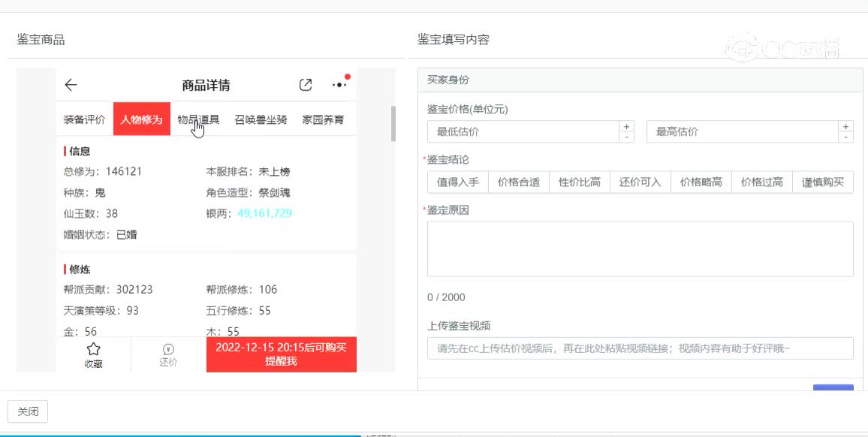
Task: Open the three-dot more menu
Action: click(339, 85)
